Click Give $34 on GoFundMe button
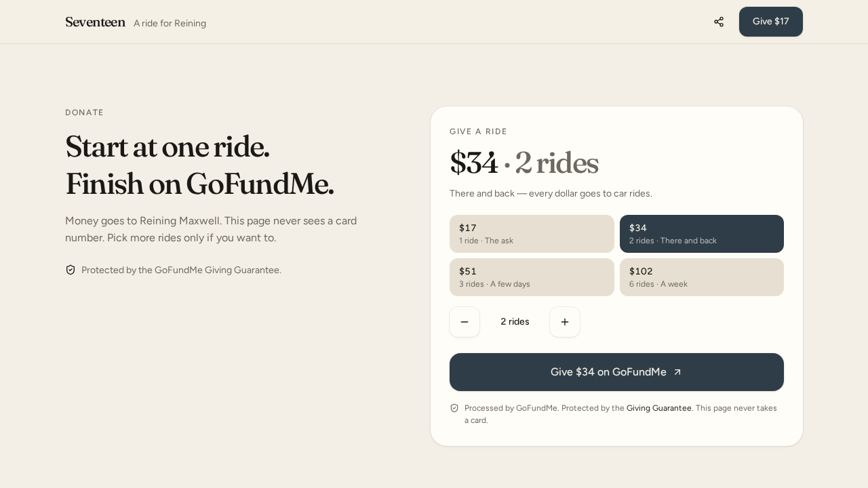The width and height of the screenshot is (868, 488). (x=616, y=372)
